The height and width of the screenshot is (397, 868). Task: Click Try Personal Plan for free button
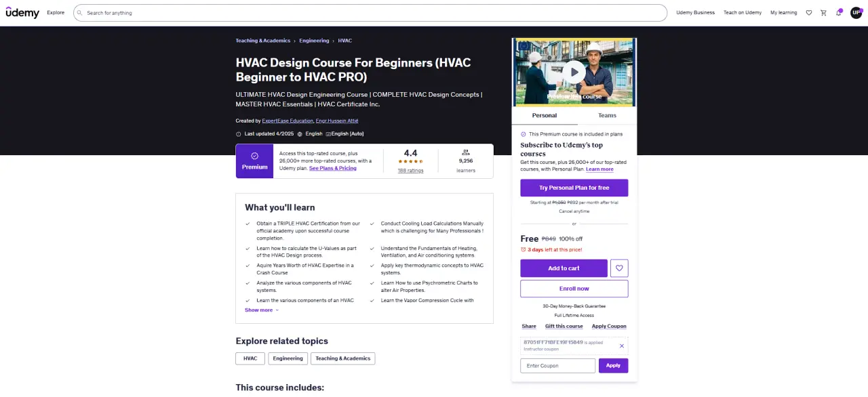tap(574, 188)
